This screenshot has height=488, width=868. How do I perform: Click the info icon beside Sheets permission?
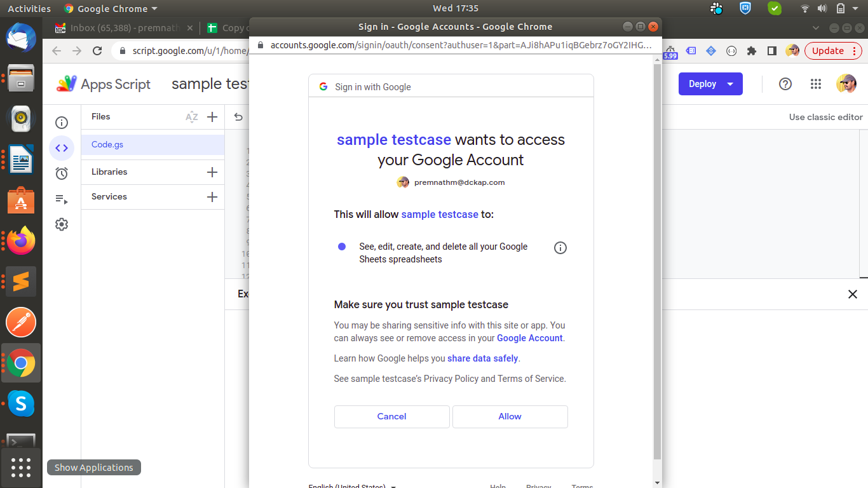(x=560, y=248)
